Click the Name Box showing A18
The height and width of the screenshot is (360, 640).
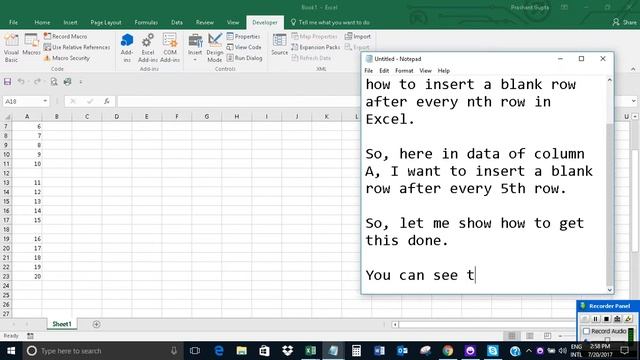[x=22, y=101]
